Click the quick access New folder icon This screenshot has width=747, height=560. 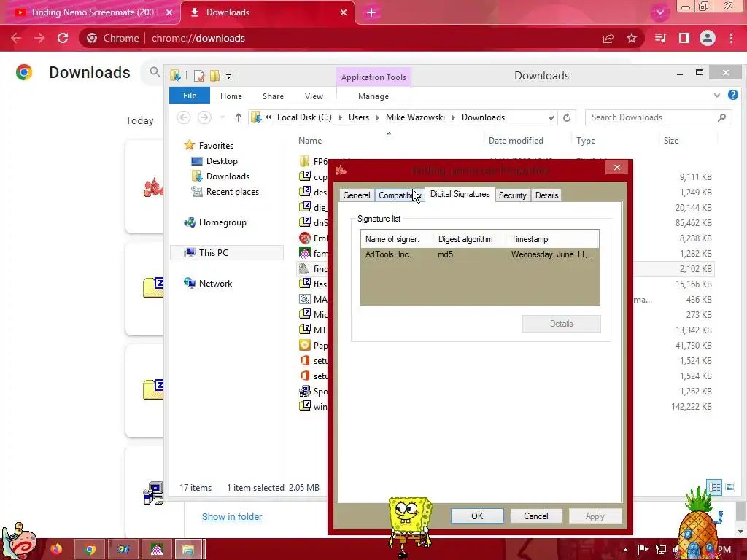pyautogui.click(x=215, y=76)
